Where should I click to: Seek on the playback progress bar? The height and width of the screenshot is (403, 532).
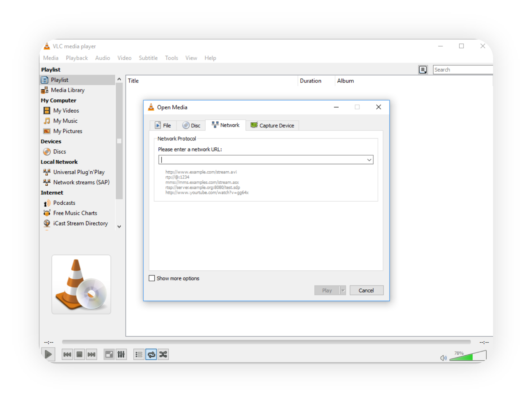(x=266, y=342)
